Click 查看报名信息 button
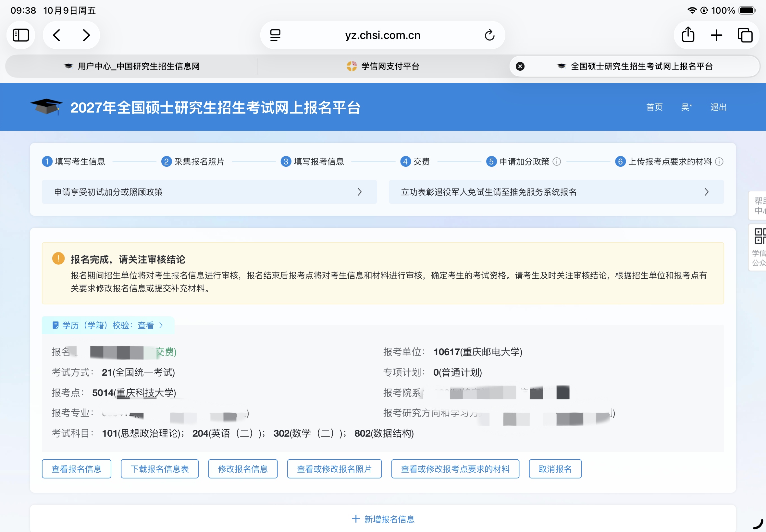Screen dimensions: 766x532 pos(76,469)
